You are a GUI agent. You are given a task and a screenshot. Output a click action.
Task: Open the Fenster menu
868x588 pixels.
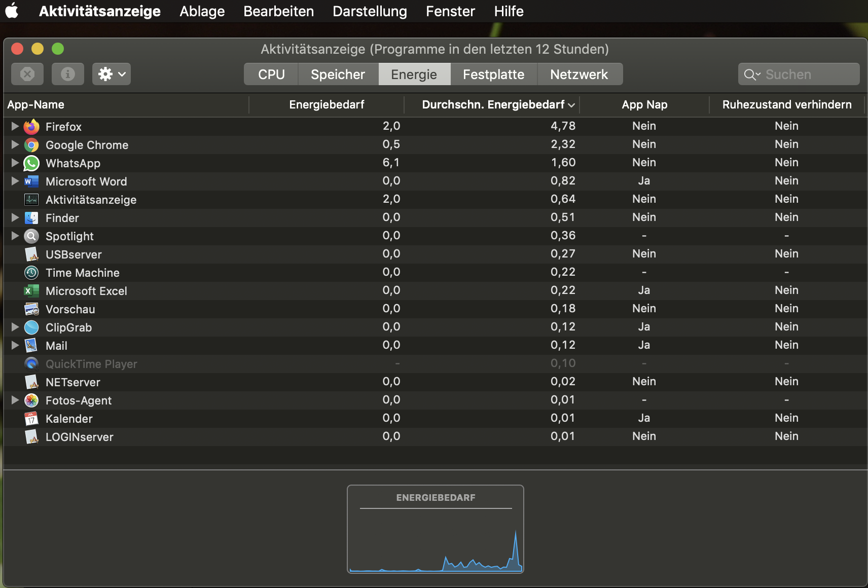pyautogui.click(x=451, y=11)
